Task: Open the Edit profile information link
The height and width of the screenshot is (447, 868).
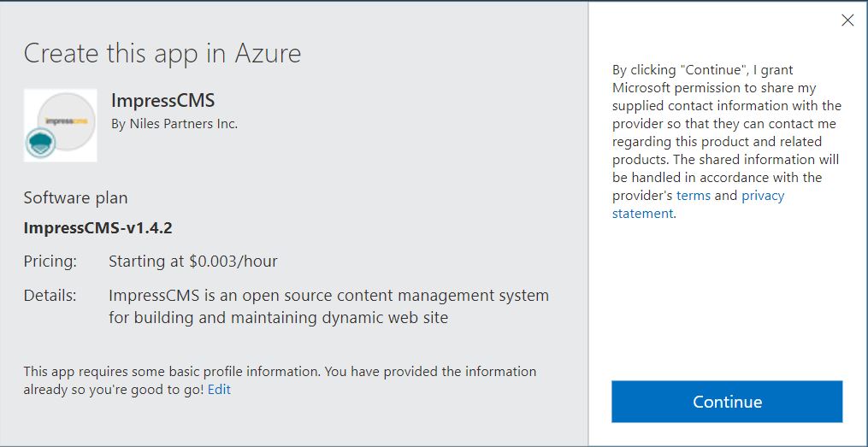Action: click(x=219, y=390)
